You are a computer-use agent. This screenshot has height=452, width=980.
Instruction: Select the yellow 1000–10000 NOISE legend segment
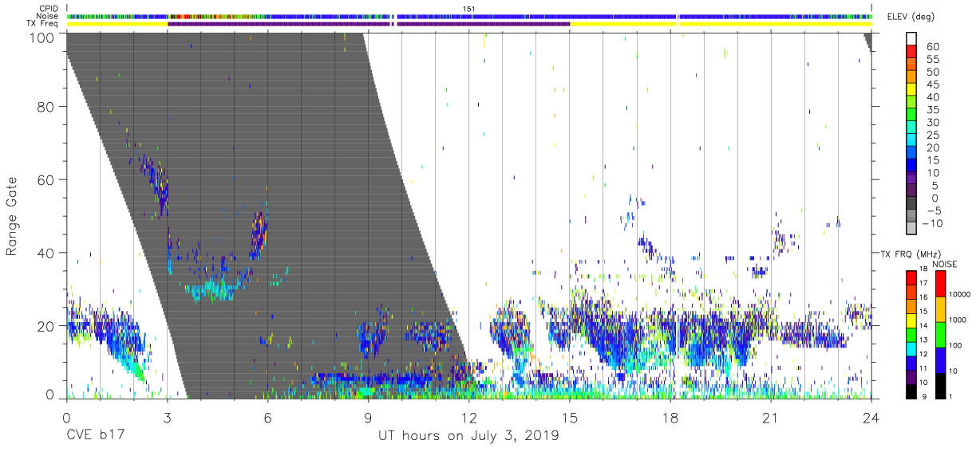pyautogui.click(x=939, y=309)
